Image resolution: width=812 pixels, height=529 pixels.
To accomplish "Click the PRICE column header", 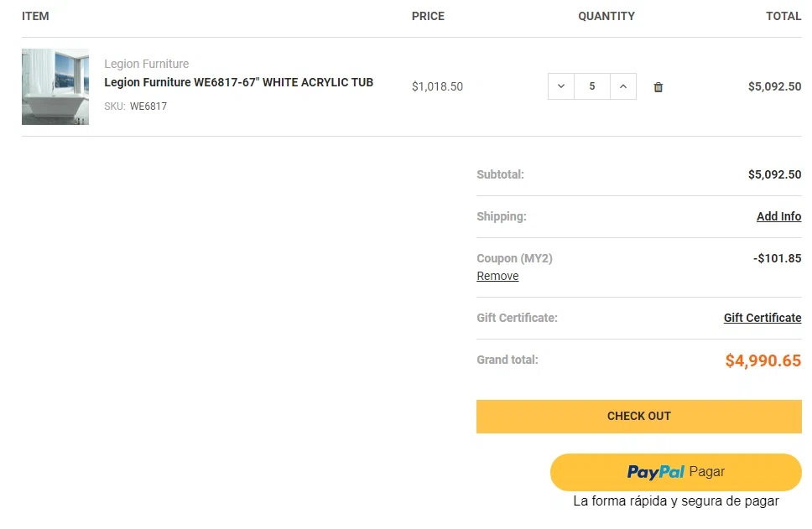I will click(428, 16).
